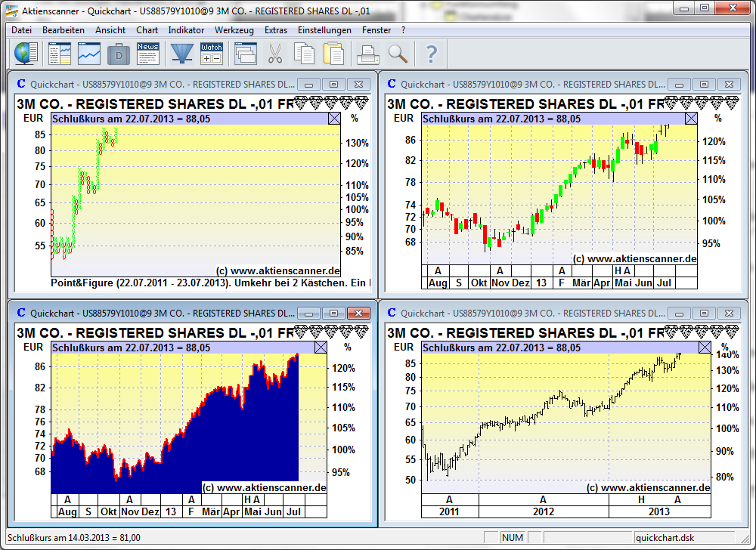Close the Schlußkurs info bar in Point&Figure chart
This screenshot has width=756, height=550.
334,119
